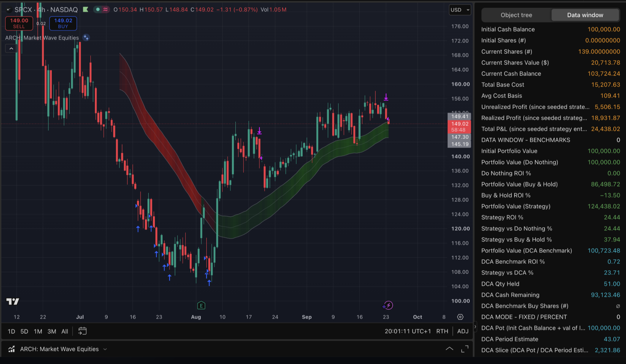Screen dimensions: 626x364
Task: Click the 149.02 BUY button
Action: 63,23
